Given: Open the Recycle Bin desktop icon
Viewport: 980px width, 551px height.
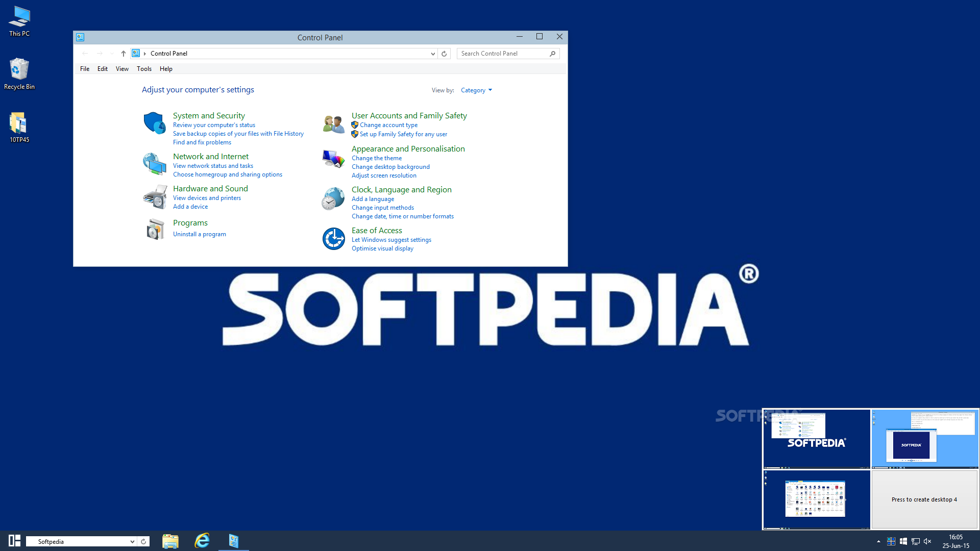Looking at the screenshot, I should (19, 74).
